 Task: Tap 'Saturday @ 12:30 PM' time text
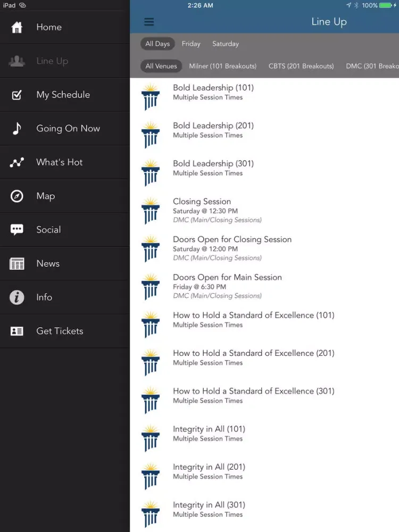(205, 211)
